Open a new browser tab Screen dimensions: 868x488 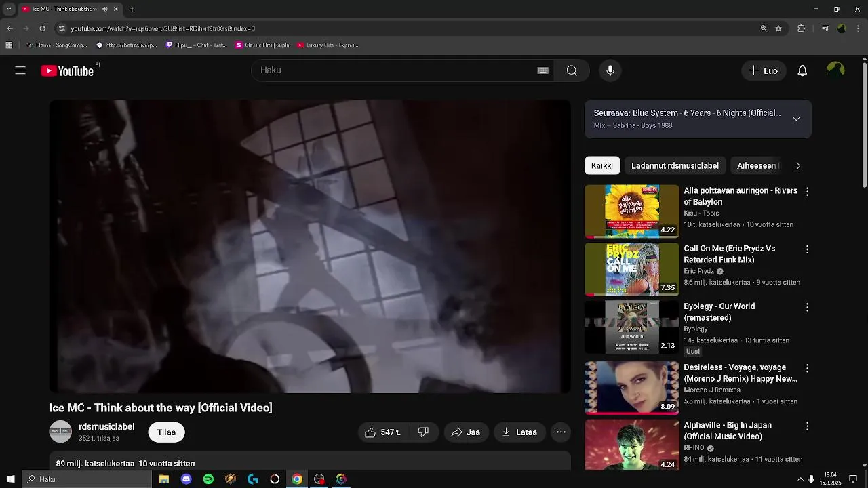[132, 9]
